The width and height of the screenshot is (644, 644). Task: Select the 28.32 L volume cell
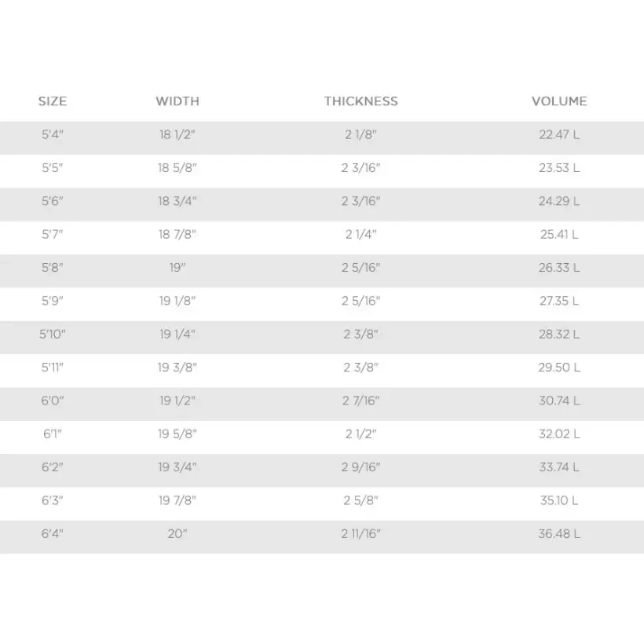pos(559,335)
